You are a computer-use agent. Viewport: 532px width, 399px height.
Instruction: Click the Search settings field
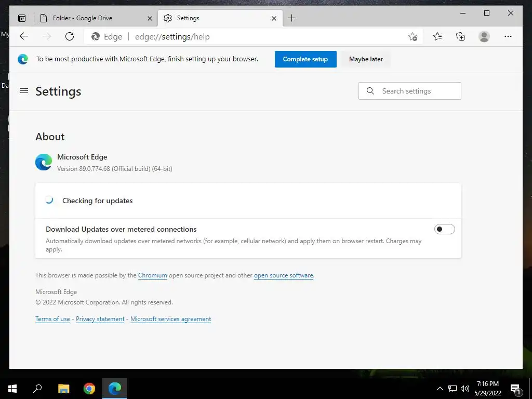point(409,91)
